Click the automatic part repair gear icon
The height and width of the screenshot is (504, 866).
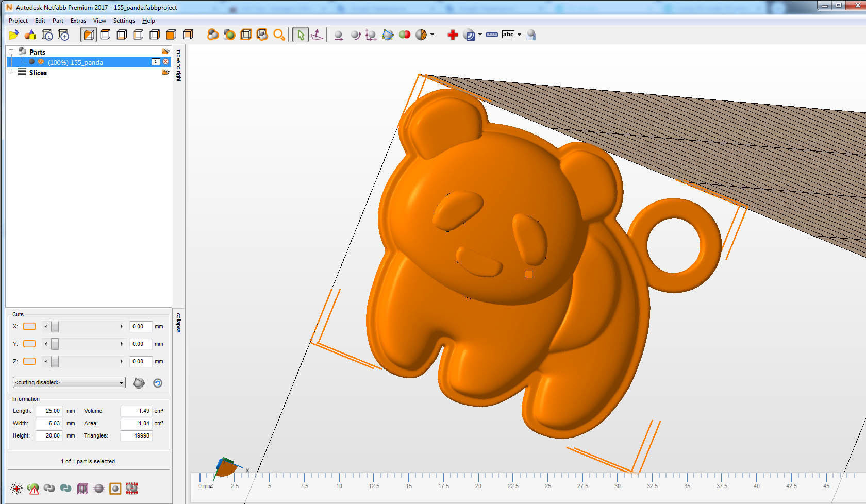pyautogui.click(x=16, y=488)
